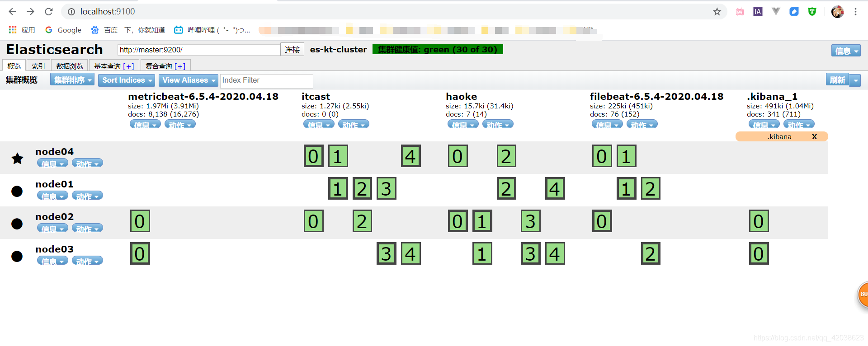Open the Baidu bookmark
Screen dimensions: 868x346
click(128, 30)
